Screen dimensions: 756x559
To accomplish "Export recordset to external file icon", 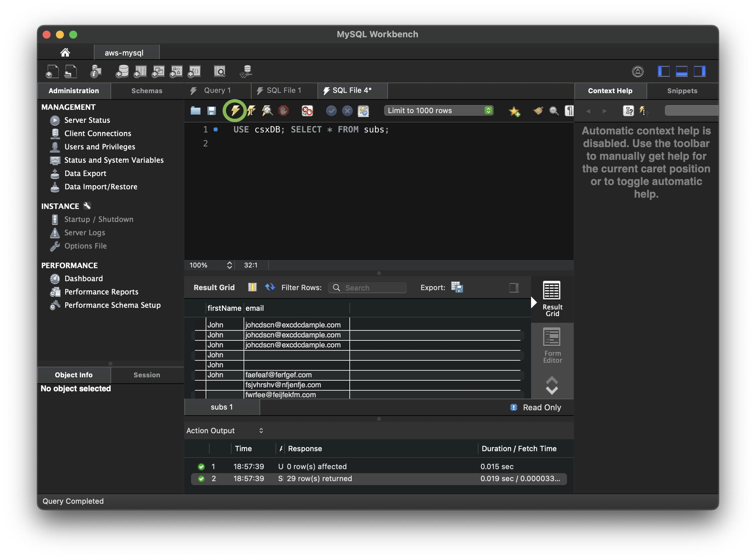I will [x=457, y=287].
